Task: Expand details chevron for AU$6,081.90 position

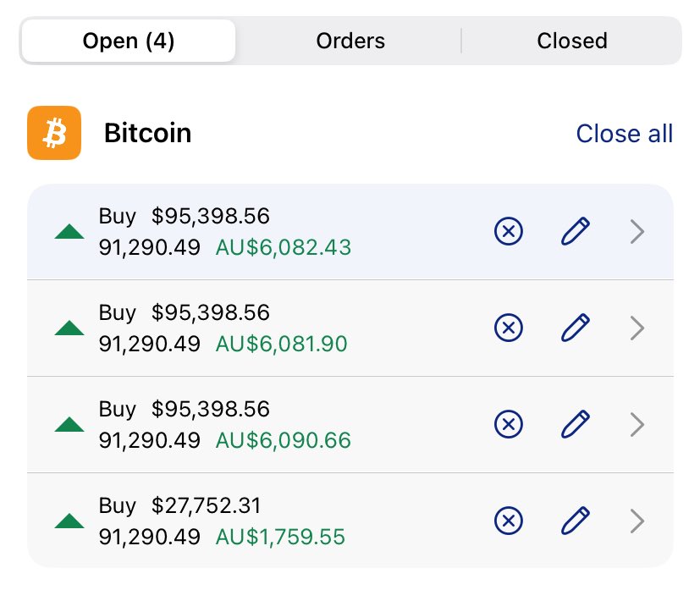Action: 637,328
